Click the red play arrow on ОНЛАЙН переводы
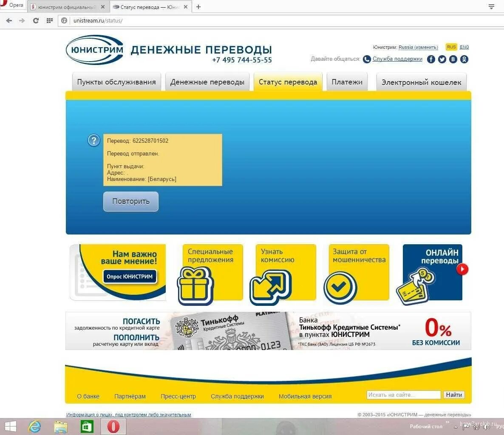The width and height of the screenshot is (504, 435). (x=462, y=269)
